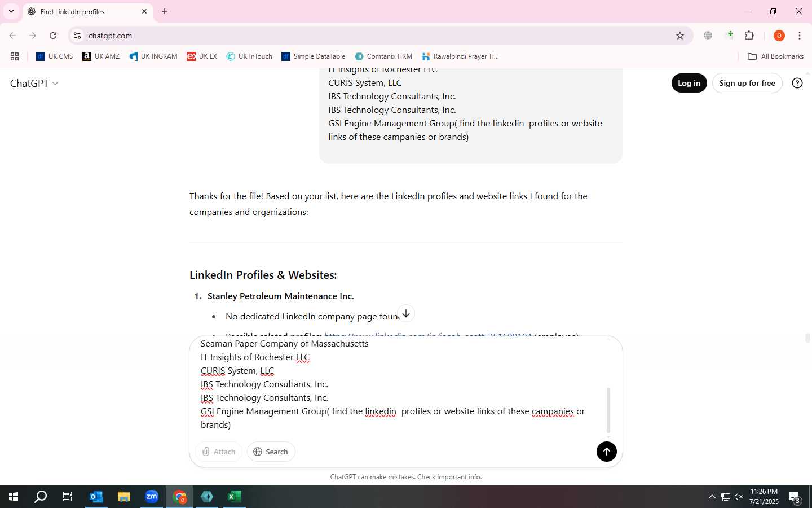Select the Find LinkedIn profiles tab
Image resolution: width=812 pixels, height=508 pixels.
[x=87, y=11]
